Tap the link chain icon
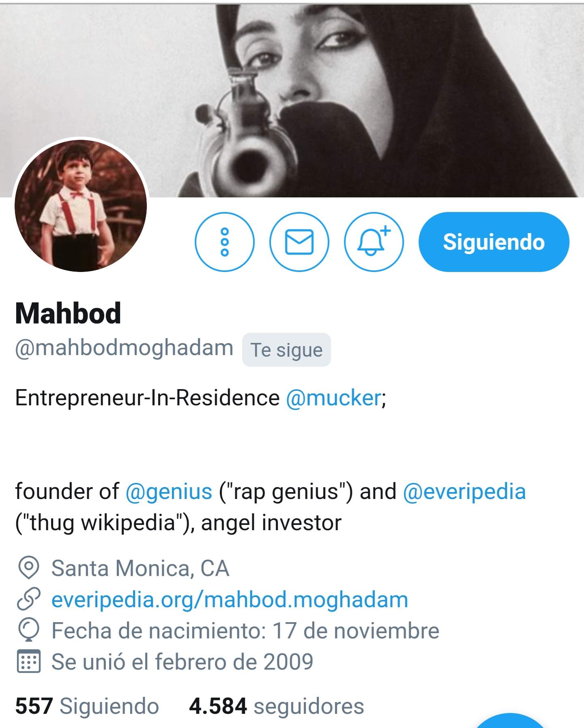Image resolution: width=584 pixels, height=728 pixels. (x=28, y=600)
